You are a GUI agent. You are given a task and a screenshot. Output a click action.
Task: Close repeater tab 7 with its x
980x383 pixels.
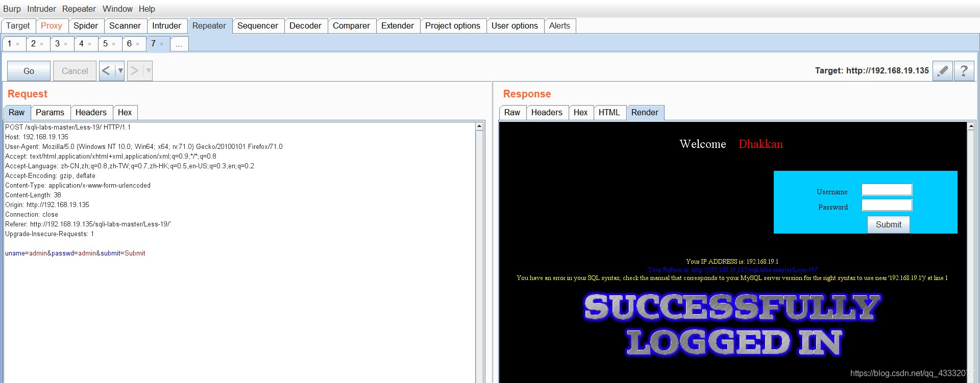pos(162,44)
